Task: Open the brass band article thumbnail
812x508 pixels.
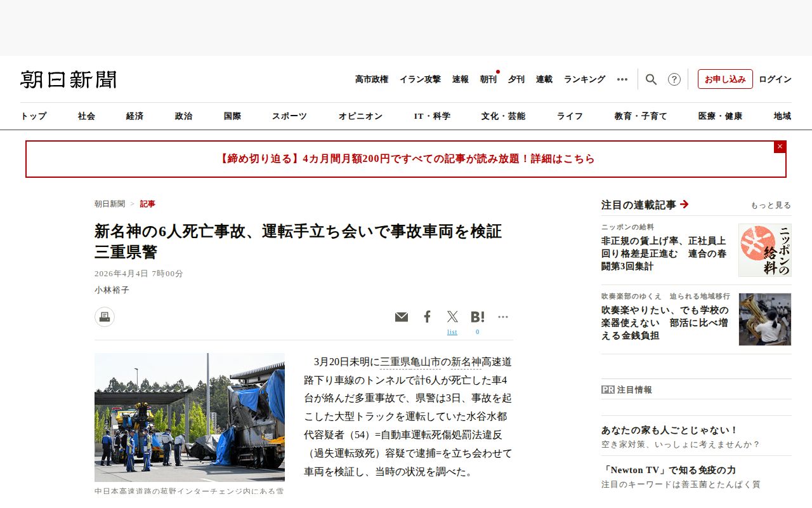Action: [765, 319]
